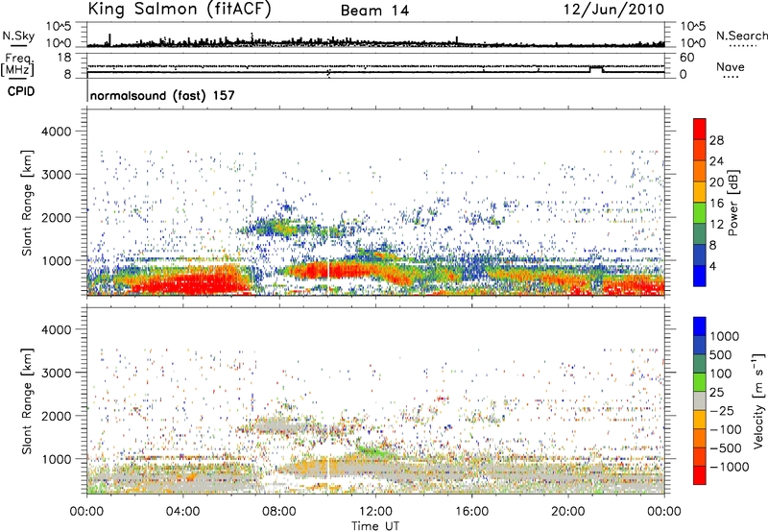Click the 100 tick on Velocity colorbar
This screenshot has height=532, width=768.
click(723, 374)
